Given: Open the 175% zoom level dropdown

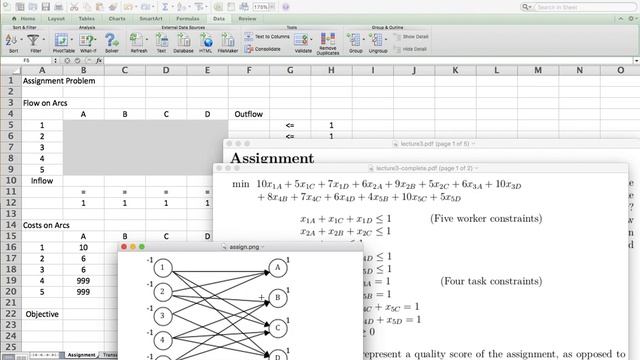Looking at the screenshot, I should click(x=272, y=7).
